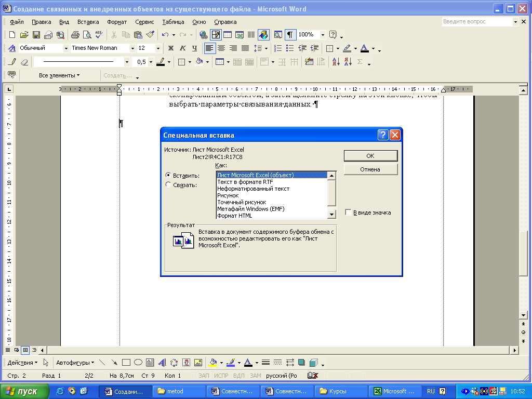Select the Oval drawing tool

click(138, 363)
